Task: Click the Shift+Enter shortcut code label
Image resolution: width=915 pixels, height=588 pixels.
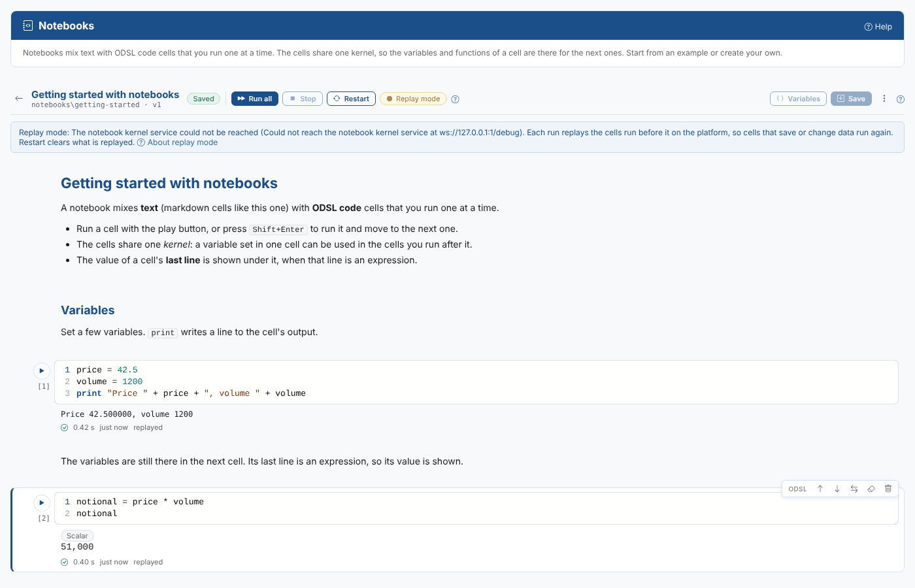Action: 278,229
